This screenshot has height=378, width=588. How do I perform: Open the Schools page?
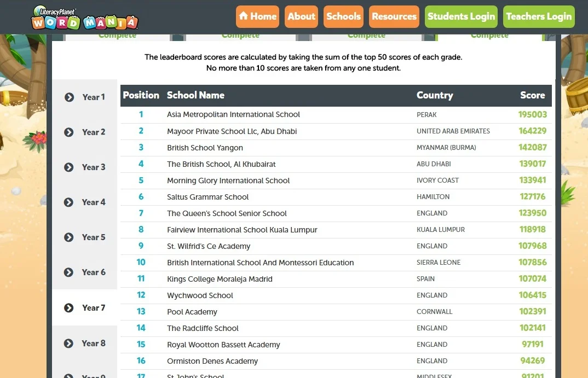pyautogui.click(x=343, y=16)
